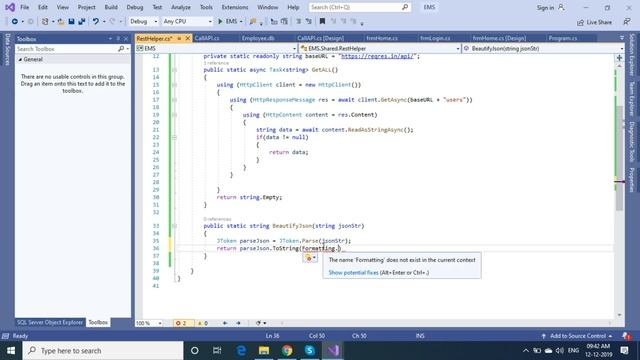Image resolution: width=640 pixels, height=360 pixels.
Task: Switch to SQL Server Object Explorer tab
Action: [x=50, y=322]
